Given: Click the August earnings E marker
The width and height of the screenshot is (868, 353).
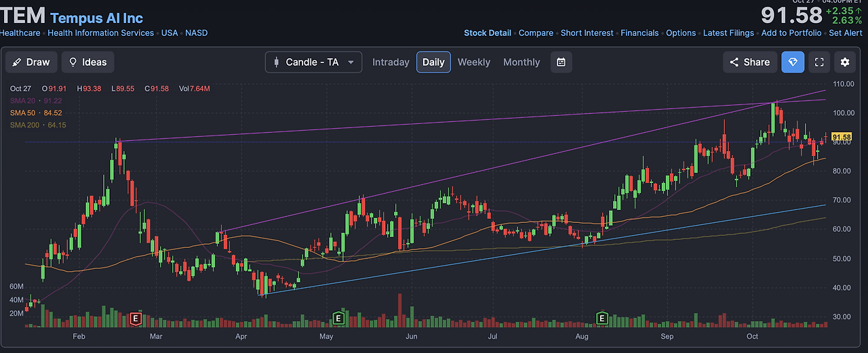Looking at the screenshot, I should click(601, 318).
